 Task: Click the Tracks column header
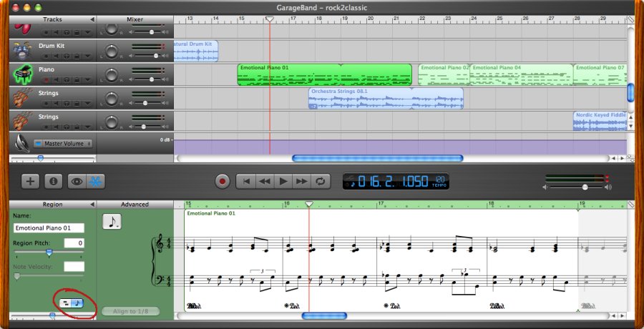point(52,19)
